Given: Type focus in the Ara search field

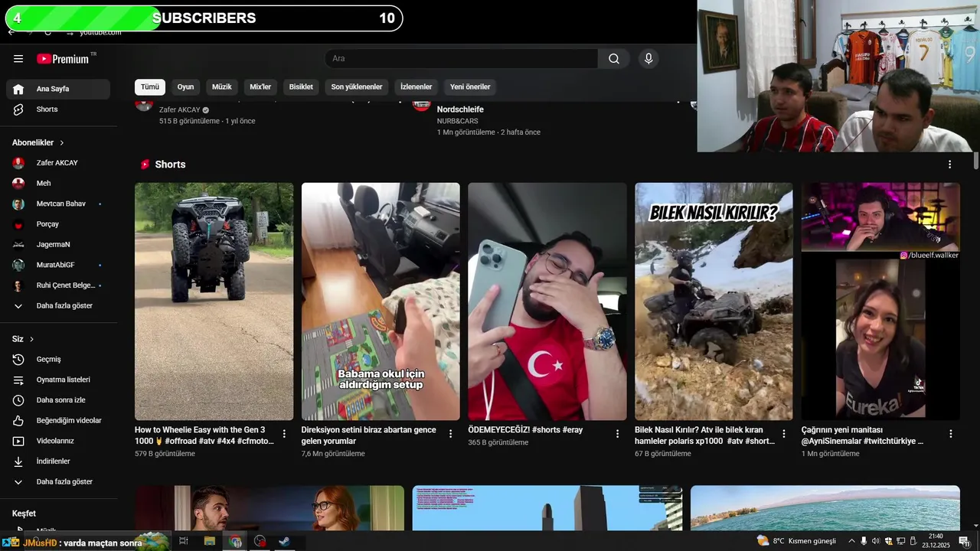Looking at the screenshot, I should point(461,59).
